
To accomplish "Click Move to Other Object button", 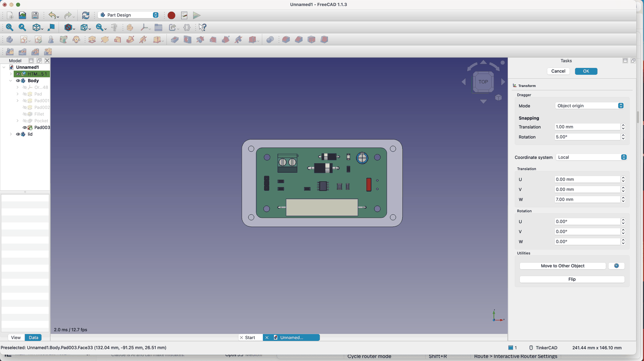I will coord(563,266).
